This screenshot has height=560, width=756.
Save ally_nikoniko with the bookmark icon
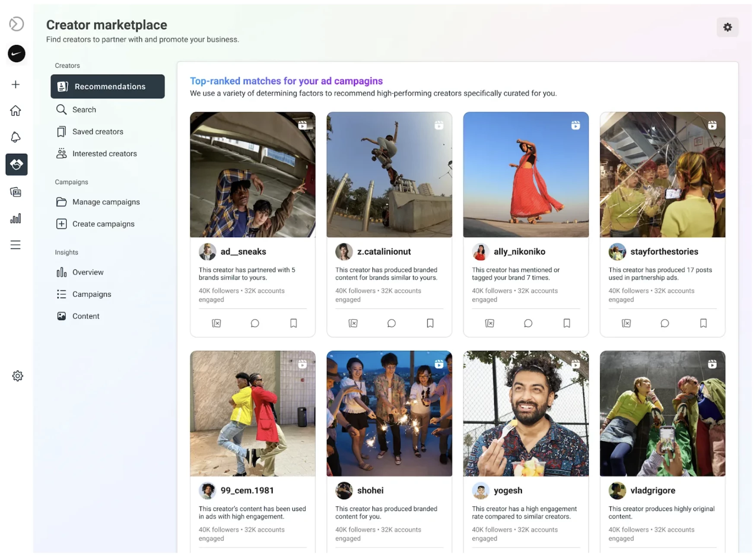567,323
